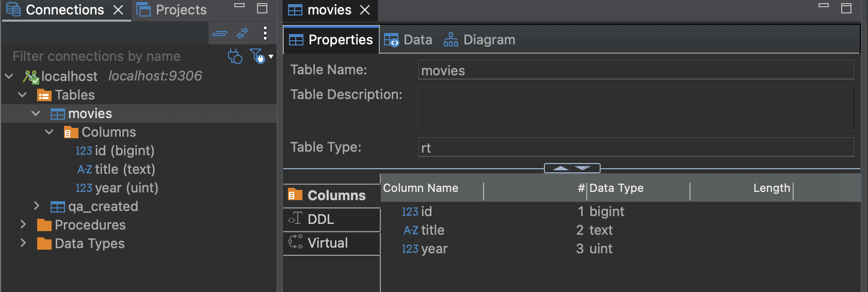Close the Connections tab
Screen dimensions: 868x292
point(118,10)
